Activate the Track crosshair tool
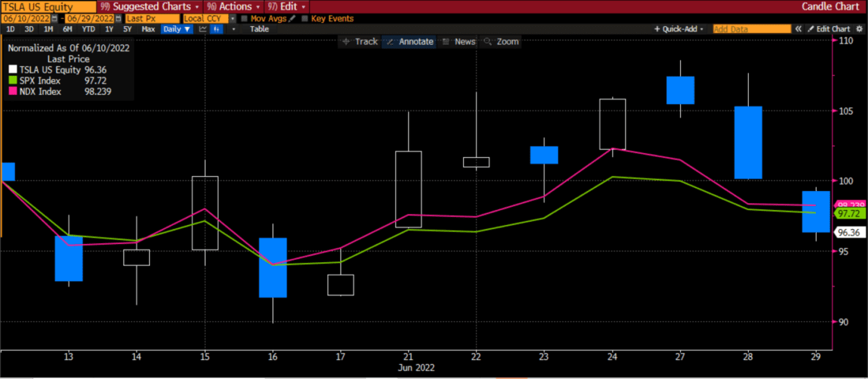868x379 pixels. point(360,42)
